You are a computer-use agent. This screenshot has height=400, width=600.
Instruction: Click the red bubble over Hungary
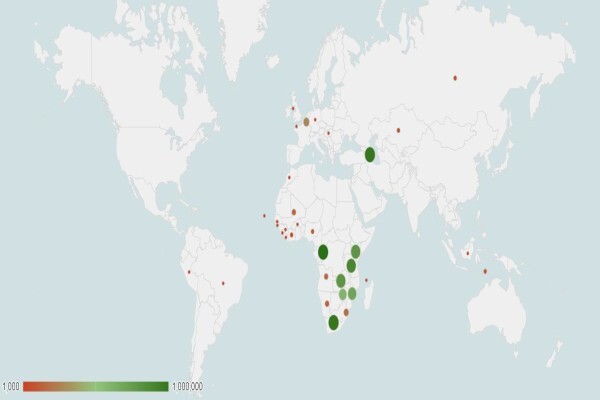pyautogui.click(x=328, y=133)
